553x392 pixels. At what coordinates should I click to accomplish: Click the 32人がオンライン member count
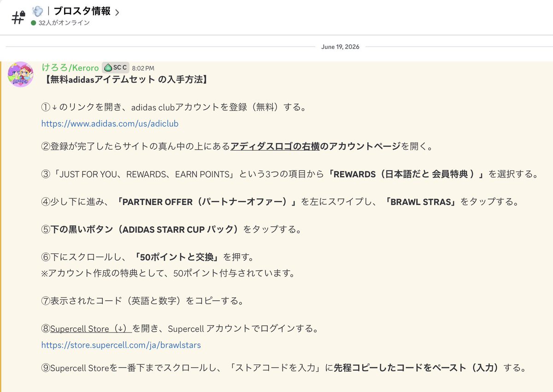click(x=64, y=23)
